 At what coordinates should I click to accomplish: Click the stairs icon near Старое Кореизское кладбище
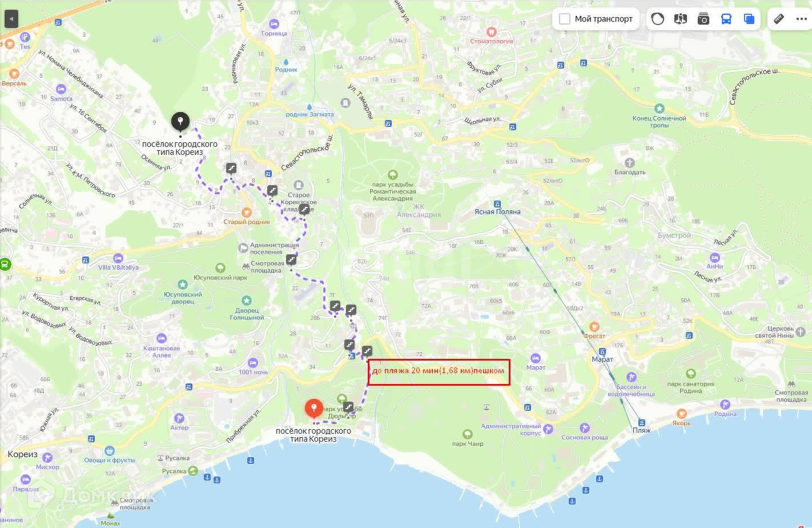(304, 210)
